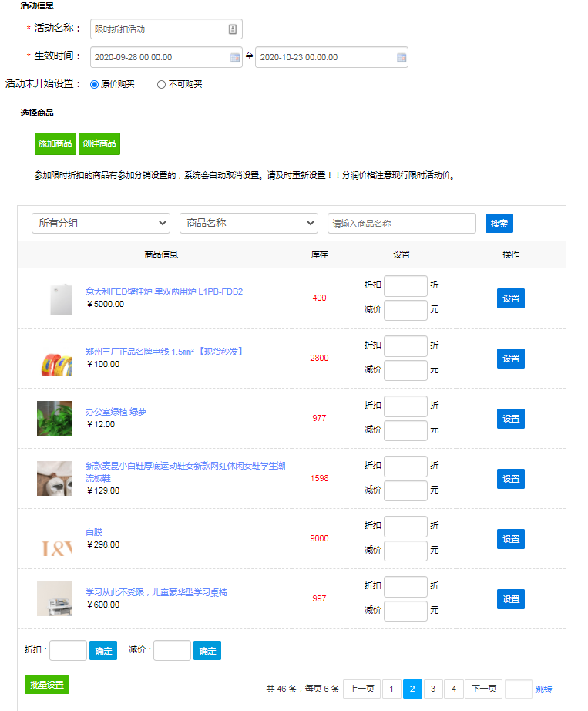Click 设置 button for 办公室绿植 绿萝
The width and height of the screenshot is (588, 711).
(510, 419)
